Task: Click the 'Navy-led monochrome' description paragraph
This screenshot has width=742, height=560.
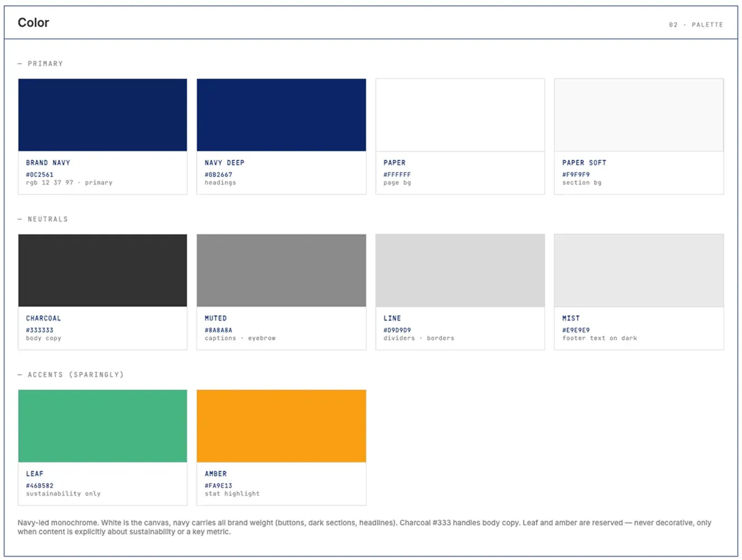Action: click(364, 527)
